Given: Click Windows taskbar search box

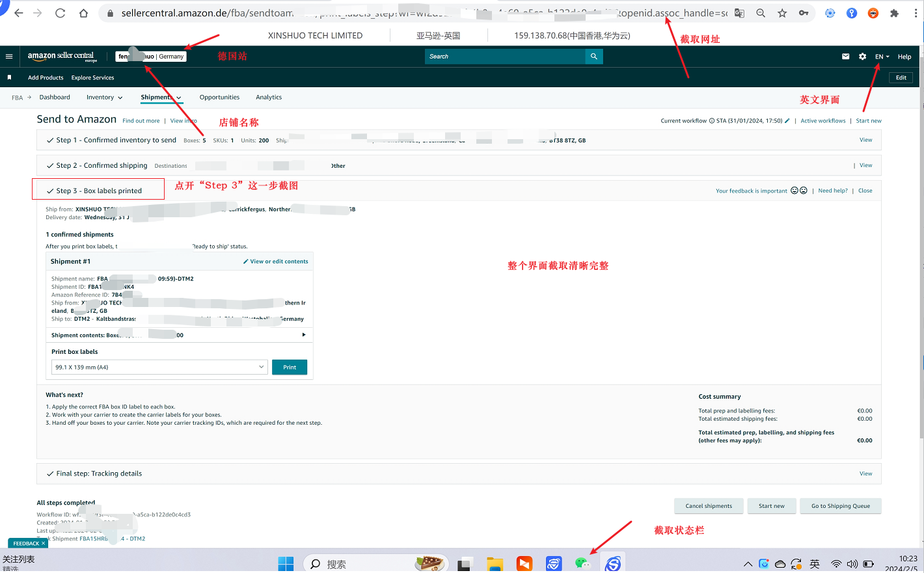Looking at the screenshot, I should pos(376,564).
